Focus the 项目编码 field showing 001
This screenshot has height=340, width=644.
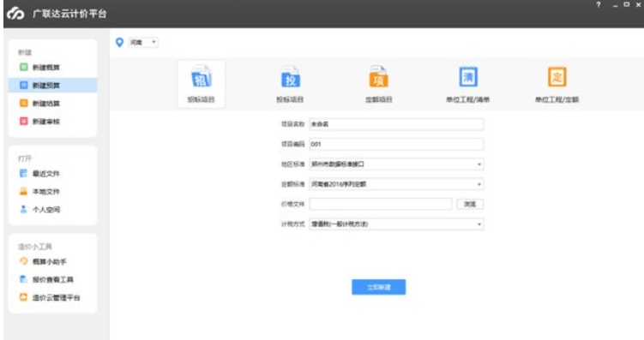(x=396, y=145)
